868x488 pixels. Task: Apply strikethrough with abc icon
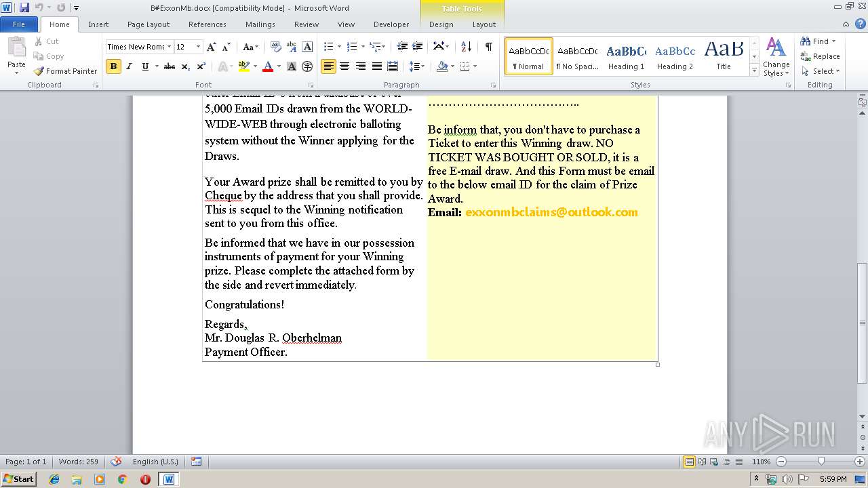(x=170, y=66)
